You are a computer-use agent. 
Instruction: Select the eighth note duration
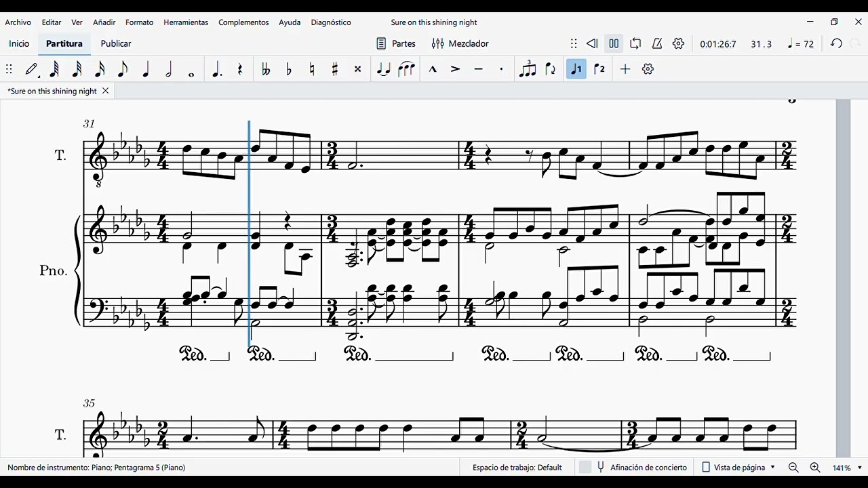coord(123,69)
